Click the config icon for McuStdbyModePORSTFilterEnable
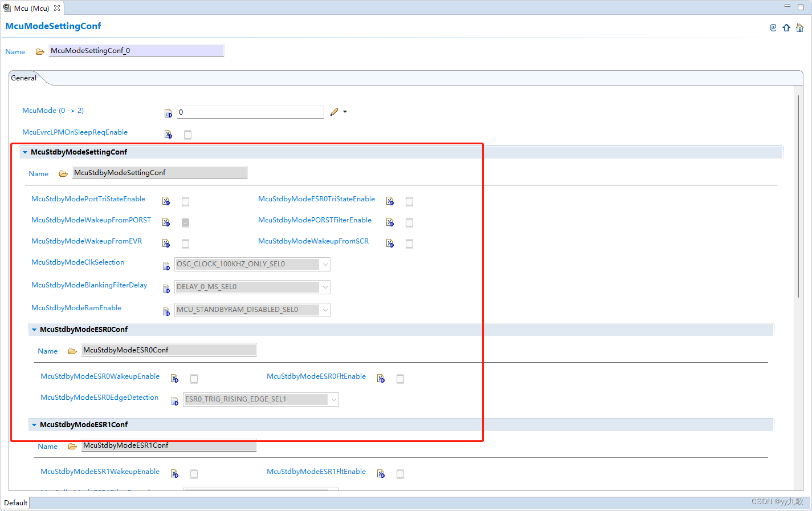 pos(390,222)
